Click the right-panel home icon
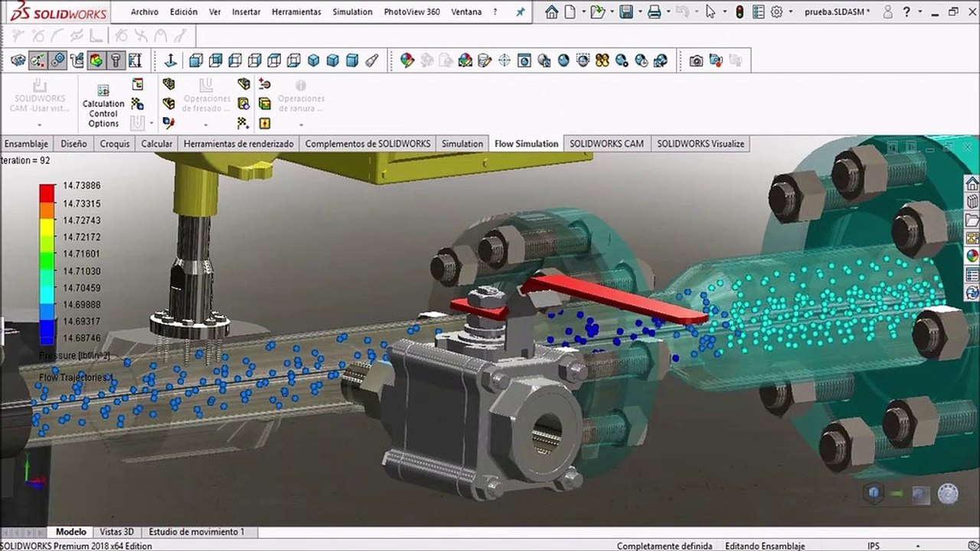980x551 pixels. click(x=972, y=184)
